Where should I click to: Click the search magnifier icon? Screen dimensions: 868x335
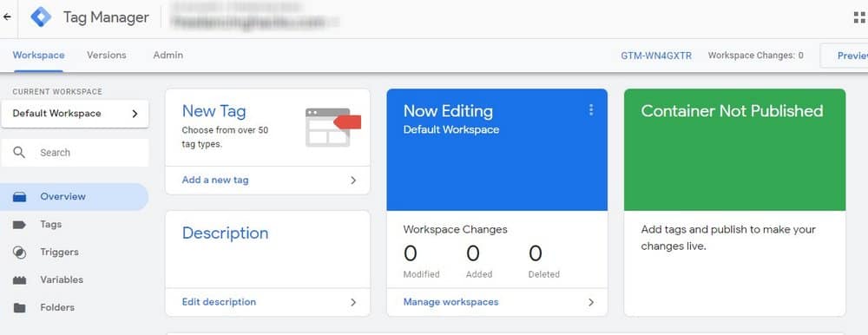click(x=19, y=152)
